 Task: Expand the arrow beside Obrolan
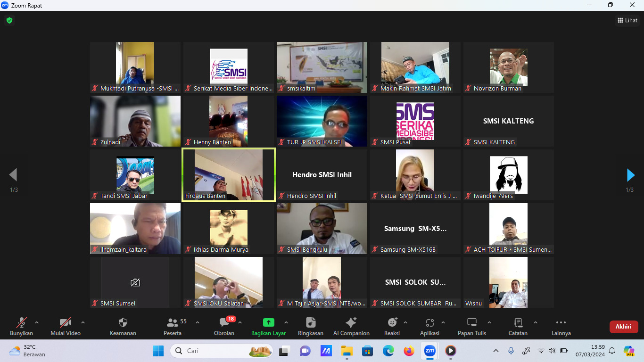pos(240,323)
